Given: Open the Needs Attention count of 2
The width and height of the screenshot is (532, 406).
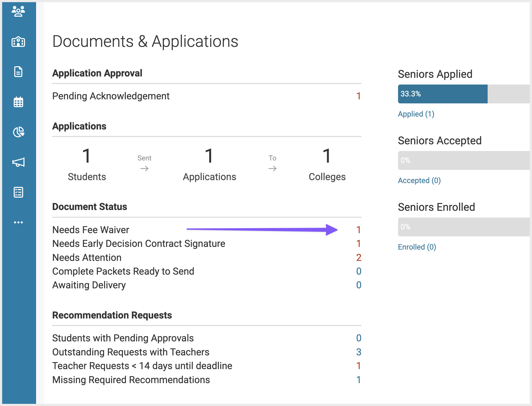Looking at the screenshot, I should click(x=359, y=258).
